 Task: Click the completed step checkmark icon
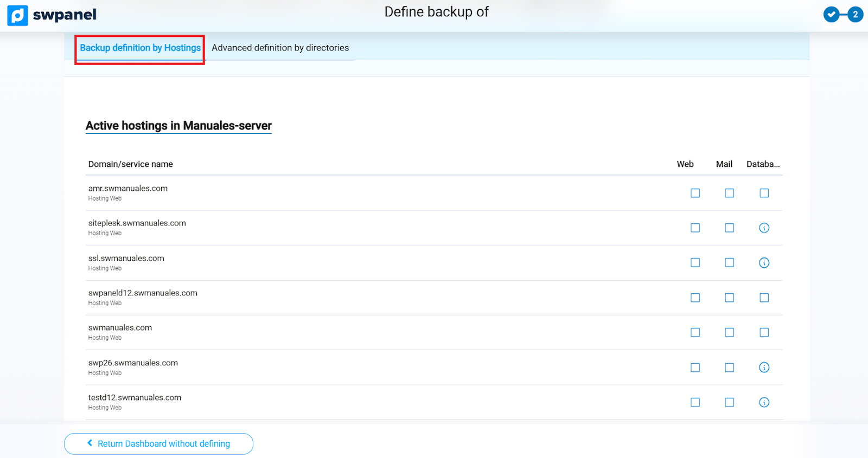pos(831,15)
